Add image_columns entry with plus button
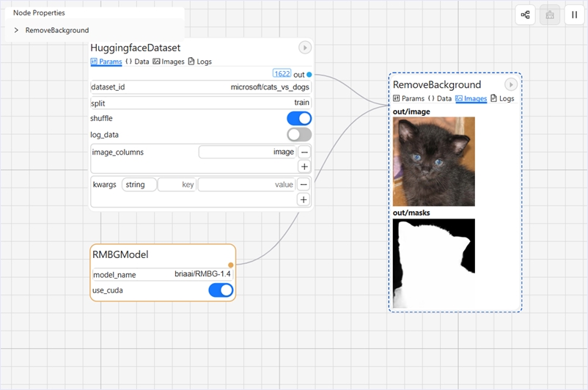 [304, 166]
